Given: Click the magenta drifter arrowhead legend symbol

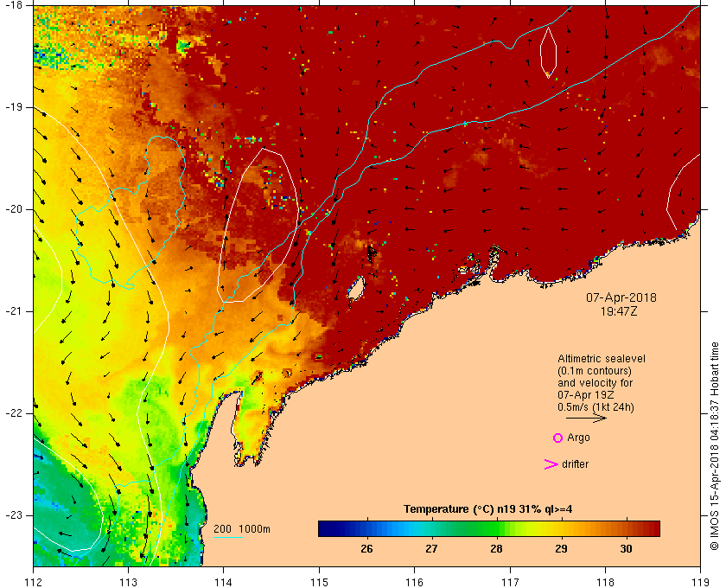Looking at the screenshot, I should (551, 464).
